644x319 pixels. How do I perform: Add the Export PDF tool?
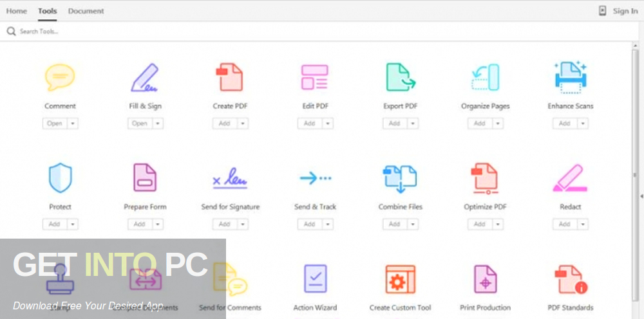point(395,123)
